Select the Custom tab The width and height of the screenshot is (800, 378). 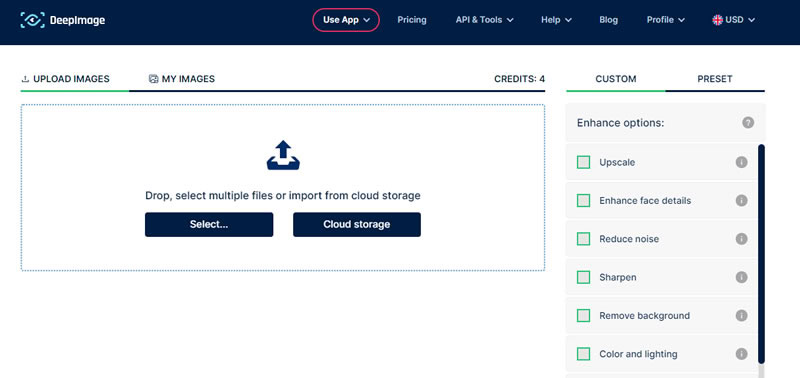tap(616, 79)
